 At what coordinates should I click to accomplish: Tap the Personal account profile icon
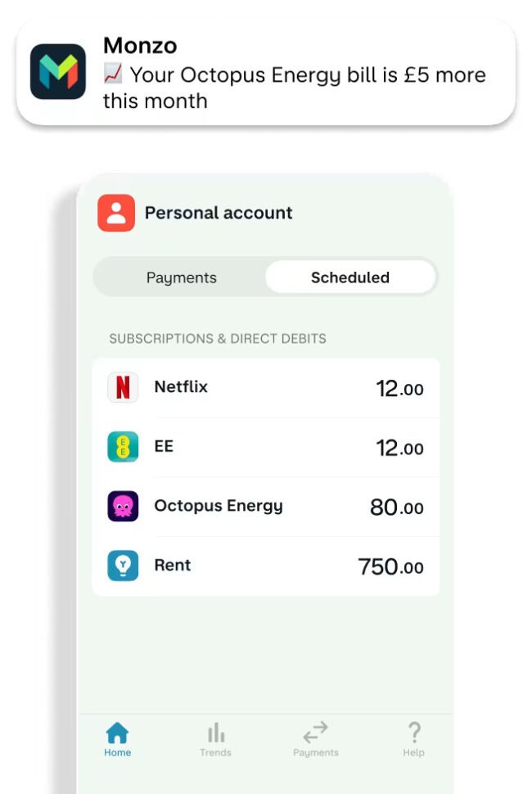pos(116,213)
